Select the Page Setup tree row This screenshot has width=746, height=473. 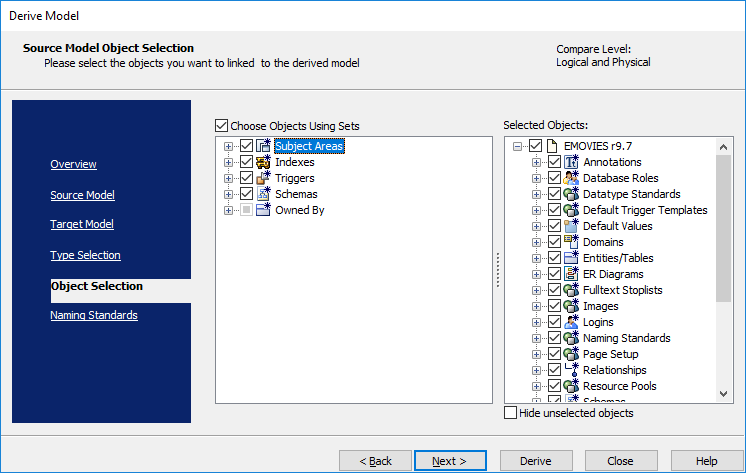click(610, 354)
